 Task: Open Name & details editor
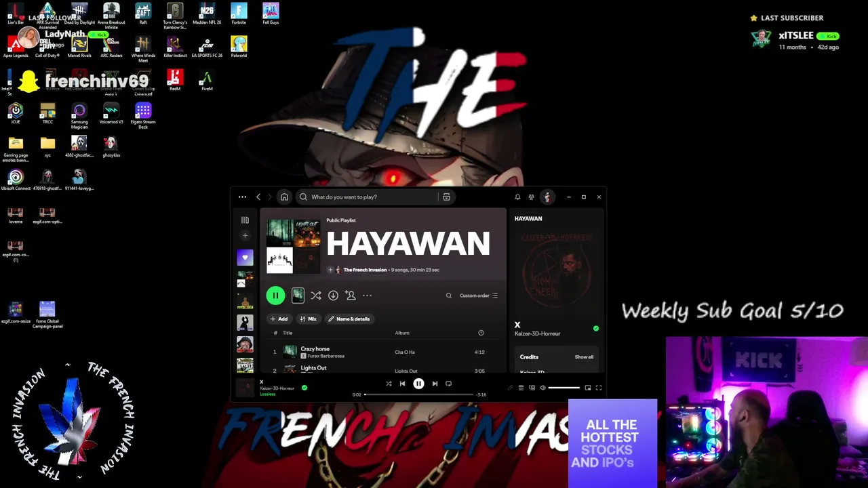349,319
